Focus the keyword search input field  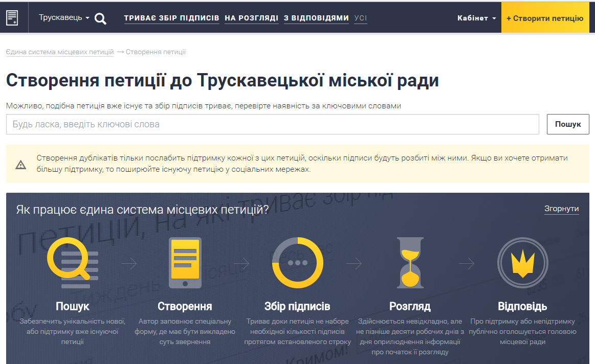click(273, 124)
